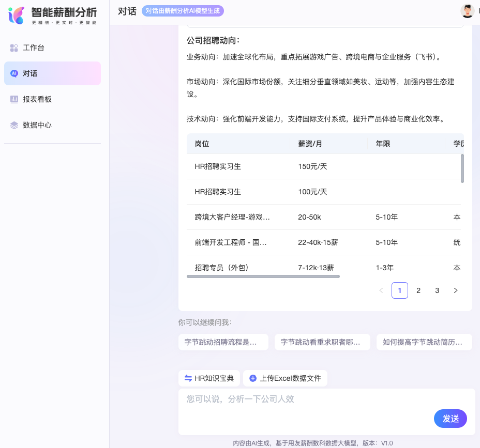The image size is (480, 448).
Task: Click the horizontal scrollbar below the table
Action: click(263, 276)
